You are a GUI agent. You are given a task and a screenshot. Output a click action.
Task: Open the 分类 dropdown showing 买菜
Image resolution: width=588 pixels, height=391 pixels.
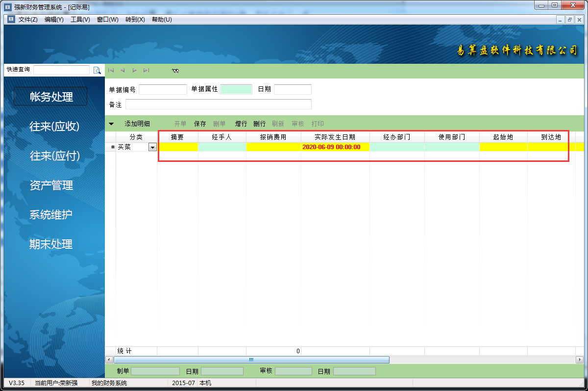(x=152, y=147)
